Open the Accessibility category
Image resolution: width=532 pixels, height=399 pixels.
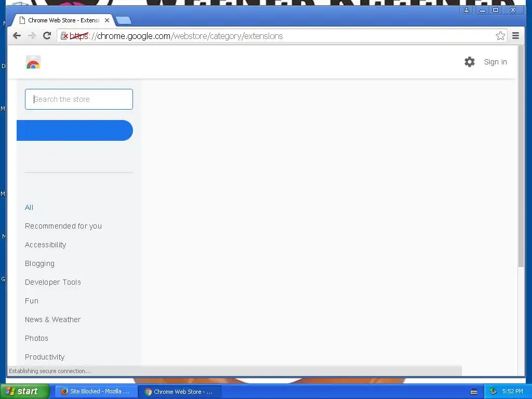coord(46,245)
